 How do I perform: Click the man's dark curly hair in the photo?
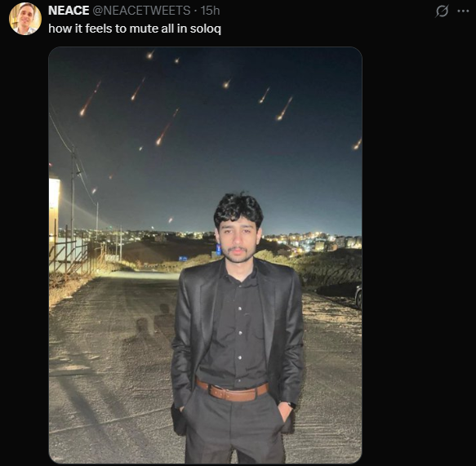238,208
